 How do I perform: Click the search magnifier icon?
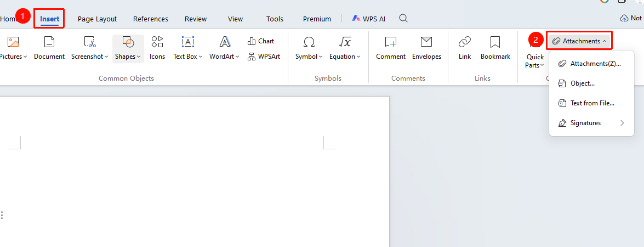coord(403,19)
